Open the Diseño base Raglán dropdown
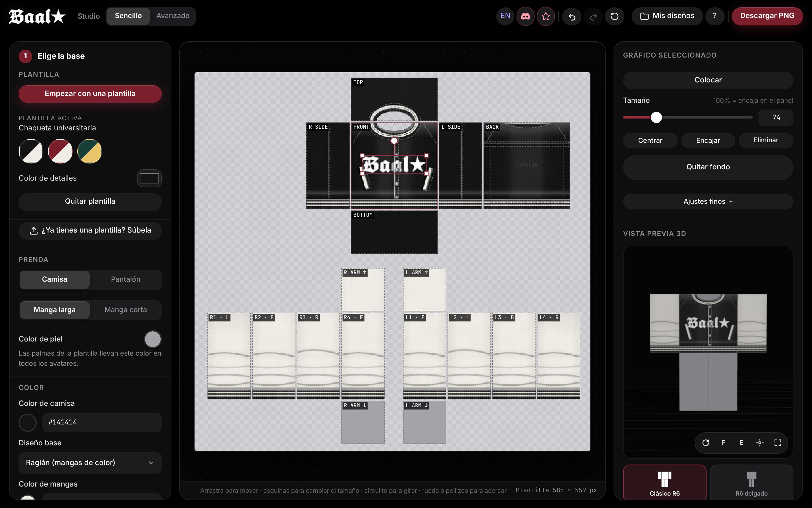The width and height of the screenshot is (812, 508). [x=90, y=463]
